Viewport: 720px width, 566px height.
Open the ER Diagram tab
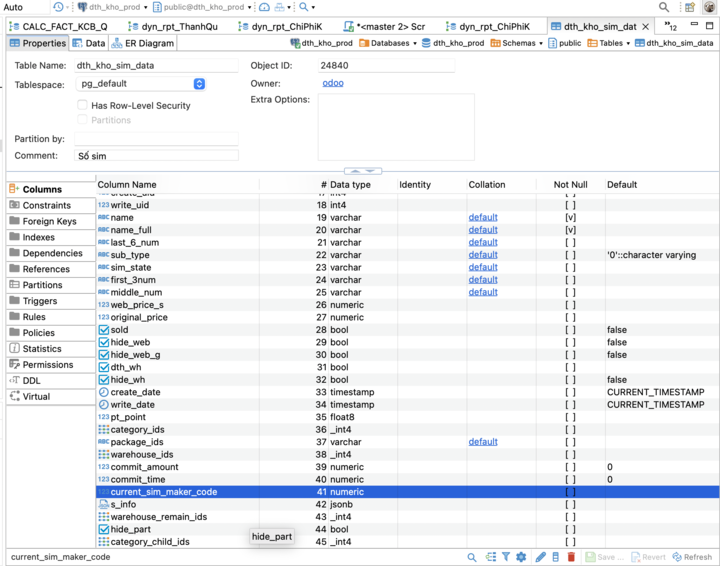(x=143, y=43)
